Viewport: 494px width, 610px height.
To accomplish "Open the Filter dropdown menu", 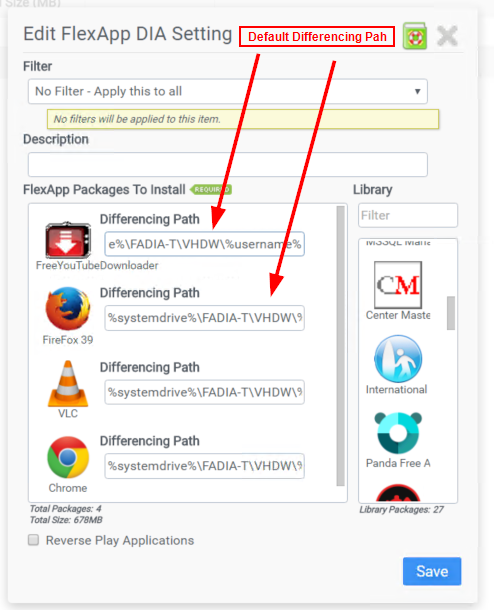I will pos(228,91).
